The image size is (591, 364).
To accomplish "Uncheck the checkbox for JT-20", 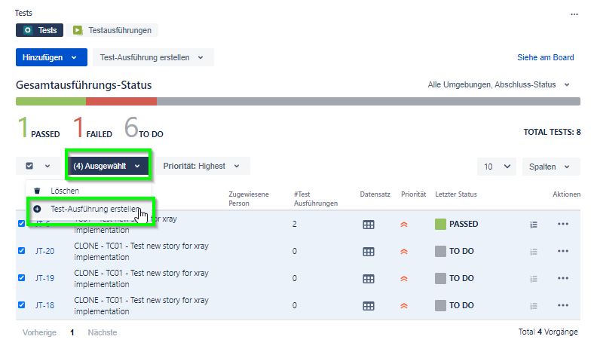I will (21, 250).
